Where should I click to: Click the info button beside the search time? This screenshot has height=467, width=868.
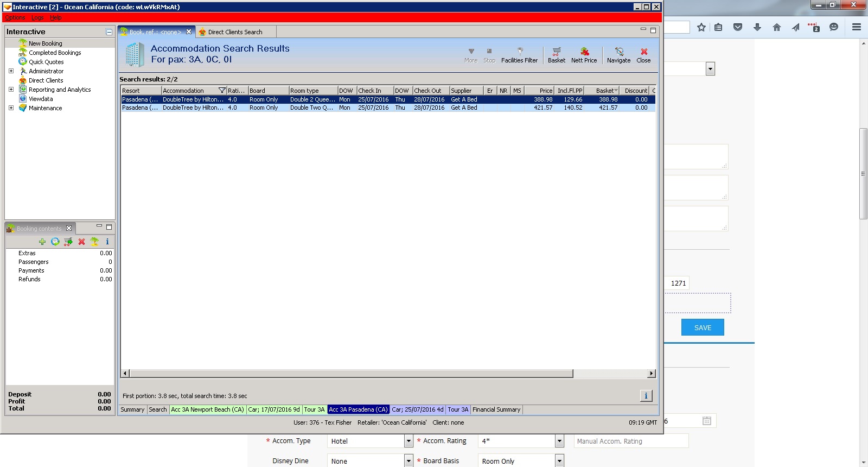click(x=646, y=396)
